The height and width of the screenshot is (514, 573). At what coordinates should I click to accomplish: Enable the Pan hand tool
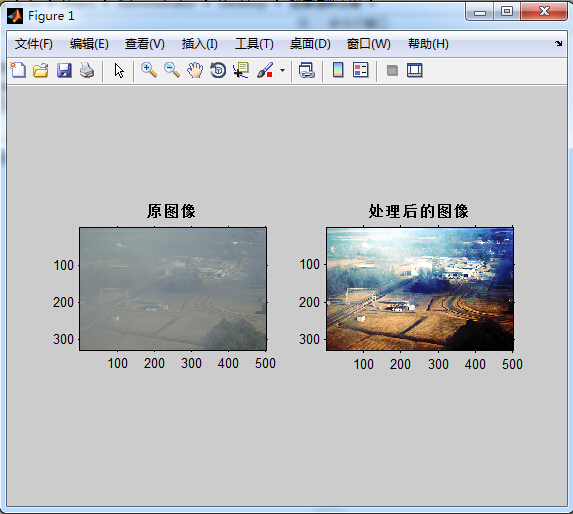(195, 70)
